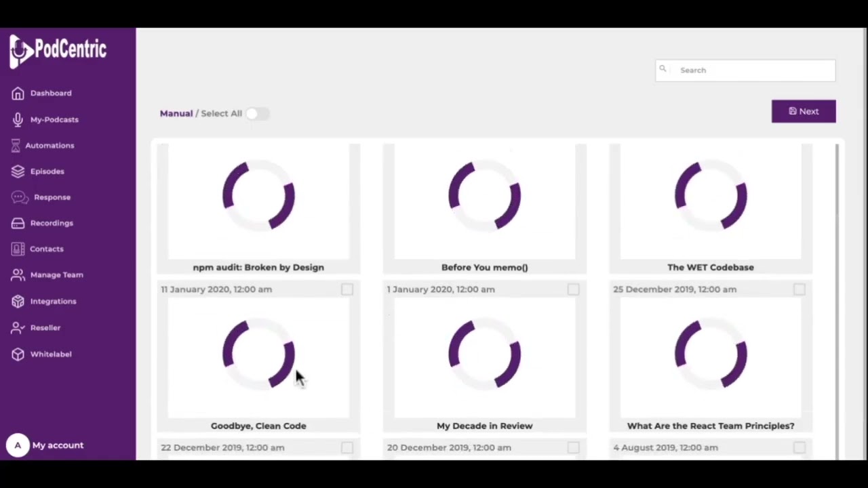868x488 pixels.
Task: Check the 4 August 2019 episode checkbox
Action: tap(800, 447)
